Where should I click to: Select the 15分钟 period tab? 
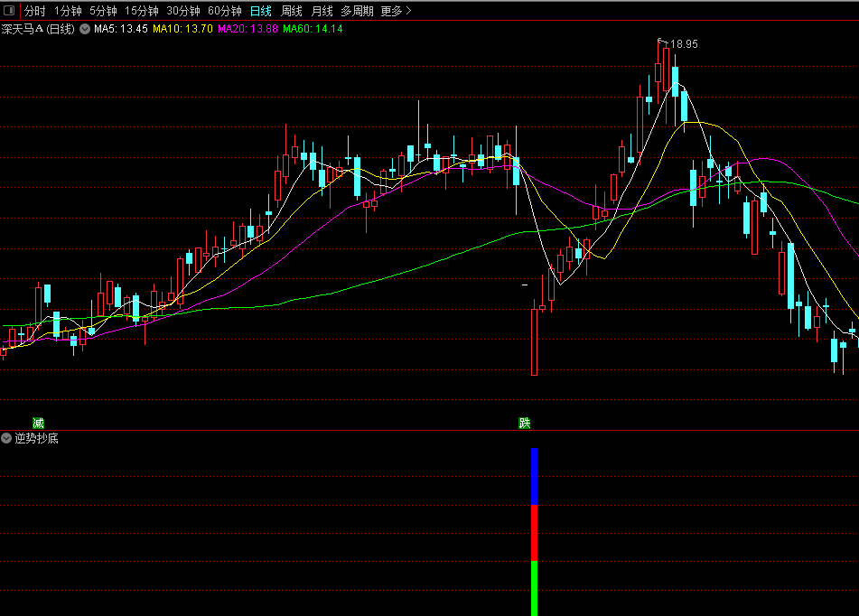coord(141,11)
